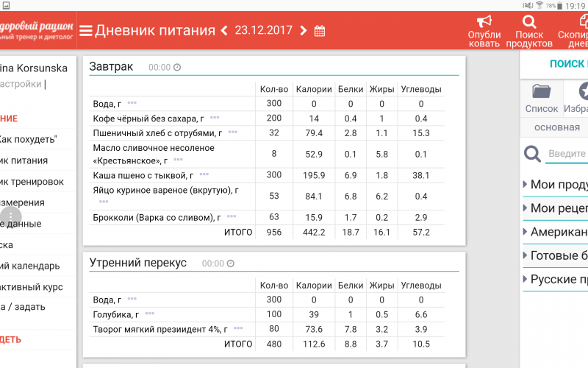Open the calendar date picker icon
The image size is (588, 368).
[x=320, y=31]
